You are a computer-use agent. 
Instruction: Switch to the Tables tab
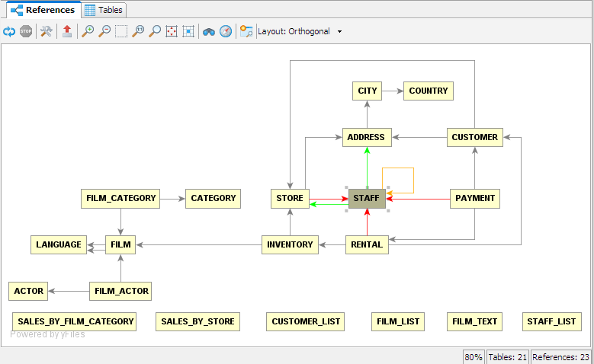(x=104, y=10)
